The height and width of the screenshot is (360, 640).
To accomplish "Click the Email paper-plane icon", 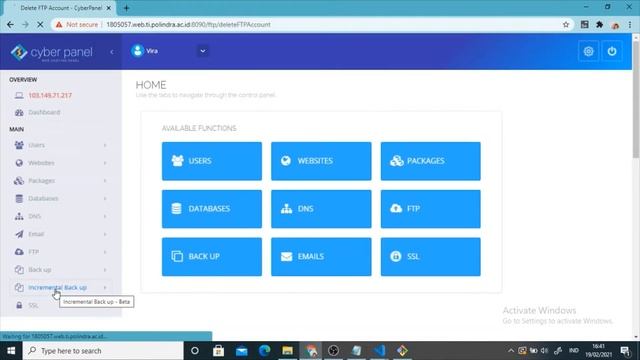I will [19, 234].
